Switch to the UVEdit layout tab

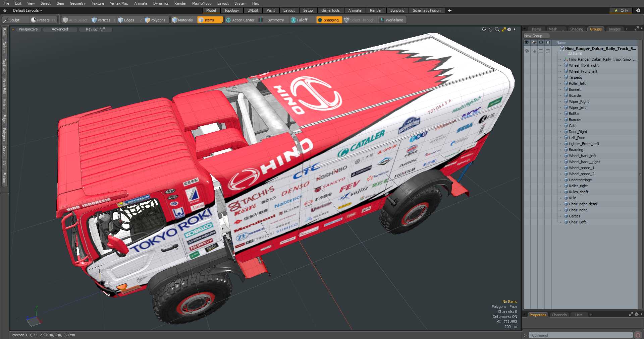253,10
